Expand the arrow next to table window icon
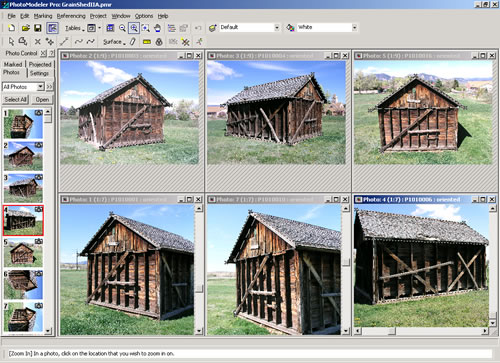 100,28
